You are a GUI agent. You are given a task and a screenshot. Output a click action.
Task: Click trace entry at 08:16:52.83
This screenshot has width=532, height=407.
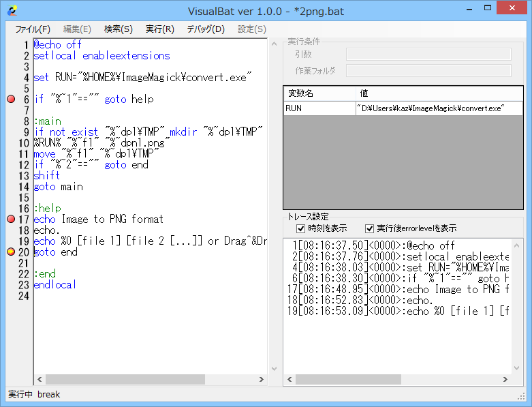click(x=360, y=300)
